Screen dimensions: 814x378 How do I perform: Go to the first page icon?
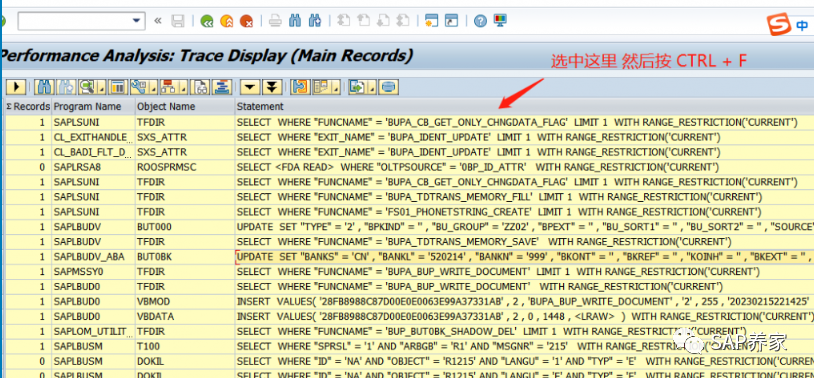(x=343, y=21)
